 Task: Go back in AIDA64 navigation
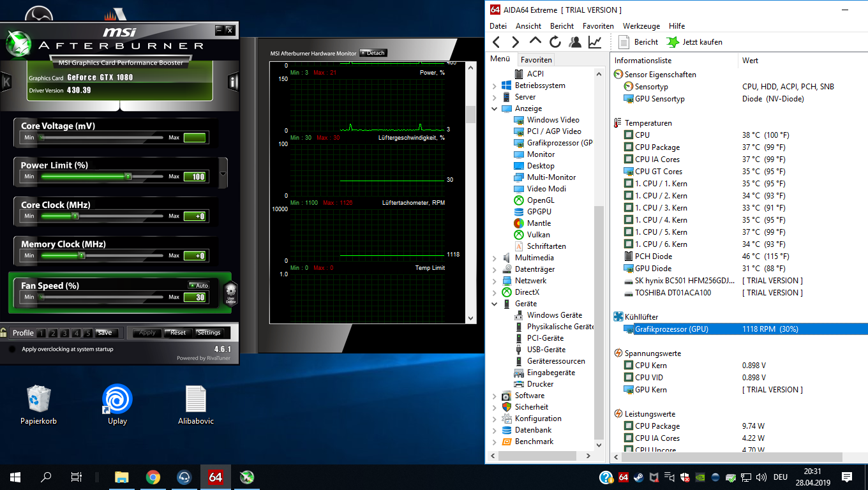click(497, 42)
